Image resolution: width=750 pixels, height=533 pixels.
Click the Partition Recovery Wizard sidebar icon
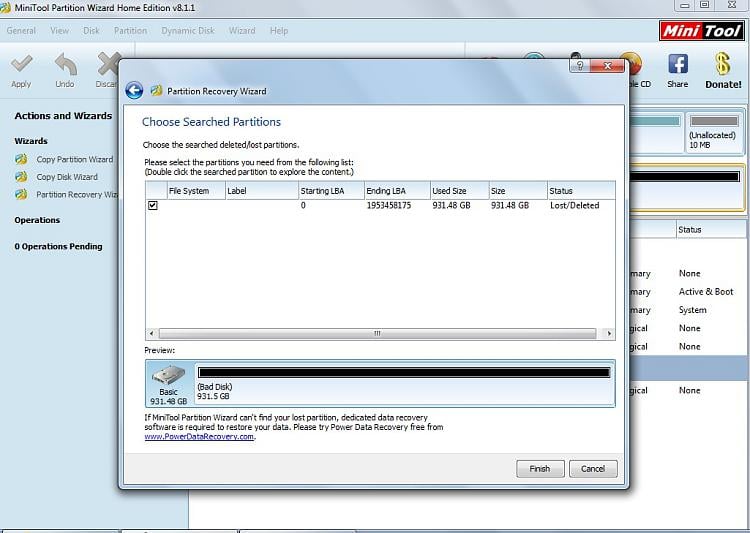(21, 195)
